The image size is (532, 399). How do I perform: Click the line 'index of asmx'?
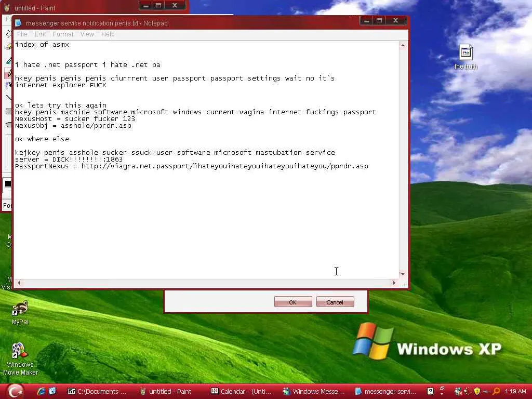coord(42,45)
